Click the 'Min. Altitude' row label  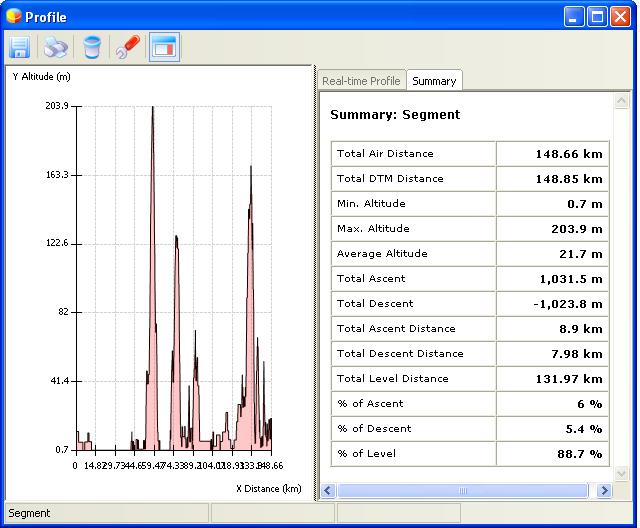pos(371,203)
